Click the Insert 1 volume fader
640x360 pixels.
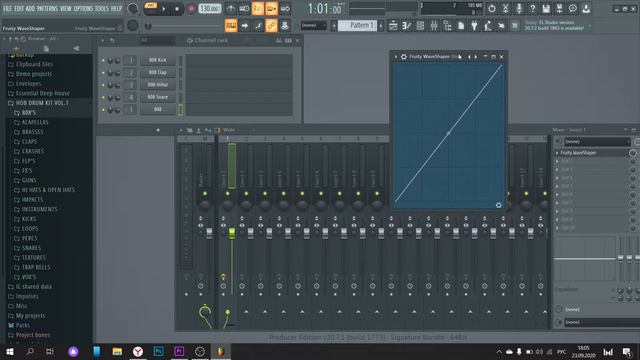(x=231, y=233)
